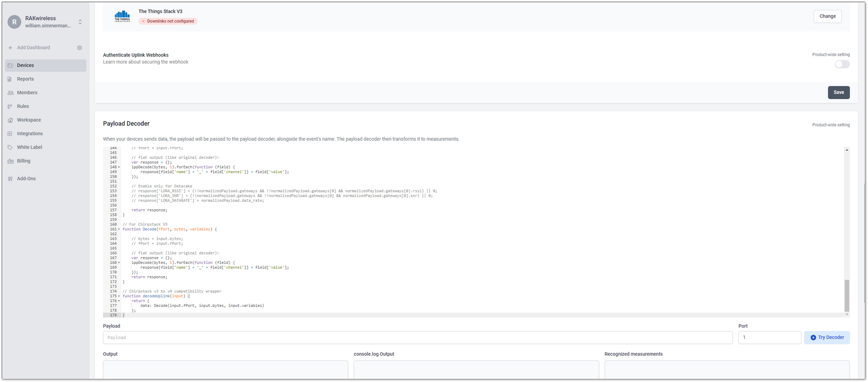Click the Workspace home icon

(10, 120)
